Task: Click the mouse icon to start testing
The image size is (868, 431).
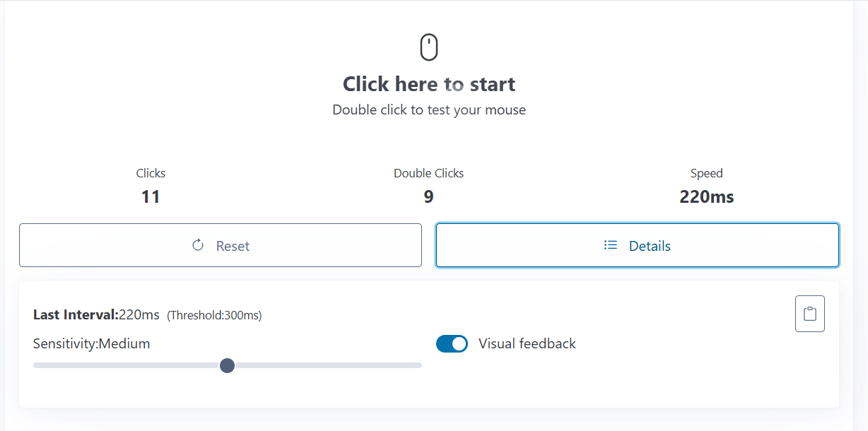Action: 429,46
